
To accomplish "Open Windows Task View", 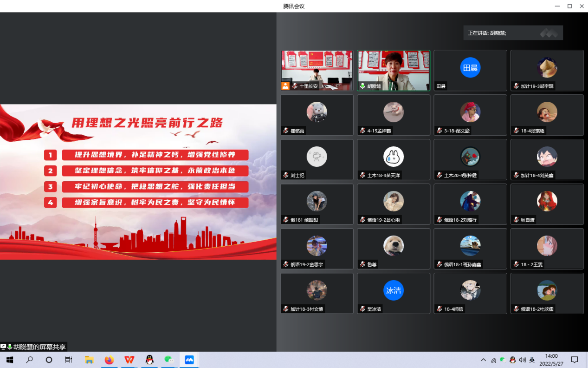I will [69, 360].
